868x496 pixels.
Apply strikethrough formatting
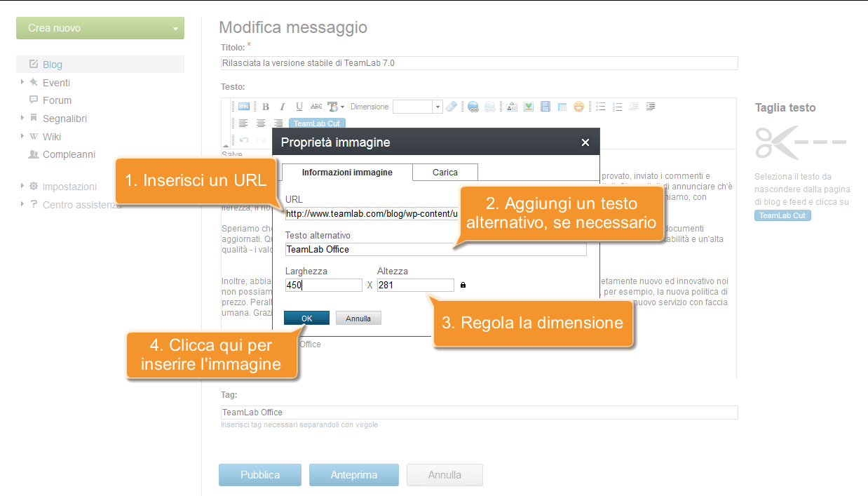click(x=316, y=107)
